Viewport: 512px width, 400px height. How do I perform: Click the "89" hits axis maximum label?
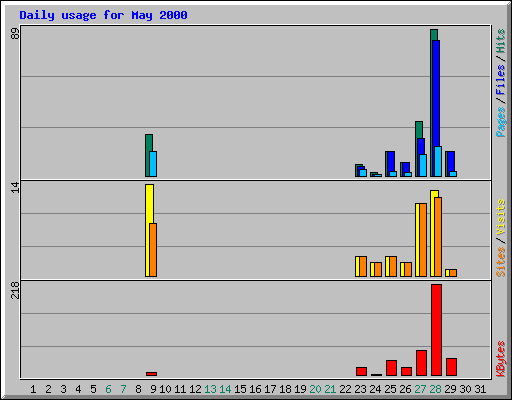point(15,34)
